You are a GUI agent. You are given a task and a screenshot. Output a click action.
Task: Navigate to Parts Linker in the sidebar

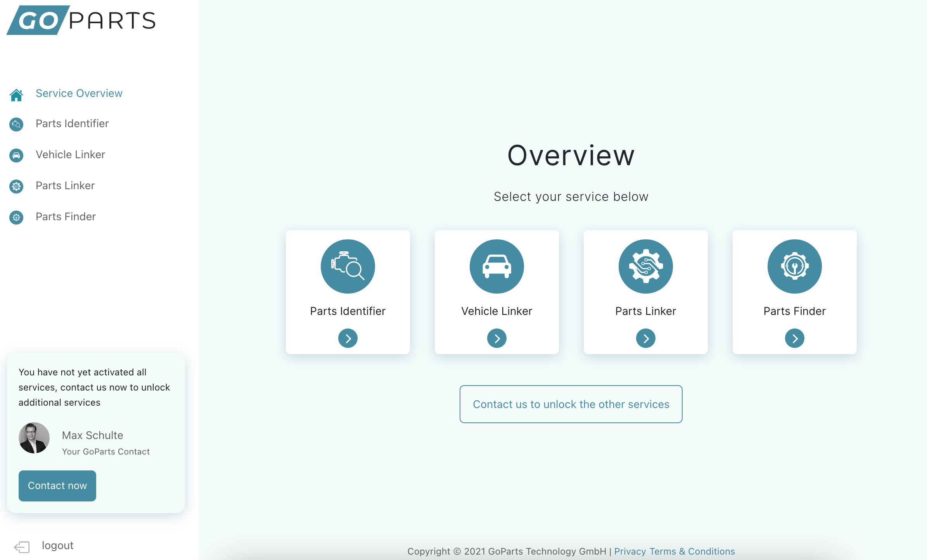(65, 185)
